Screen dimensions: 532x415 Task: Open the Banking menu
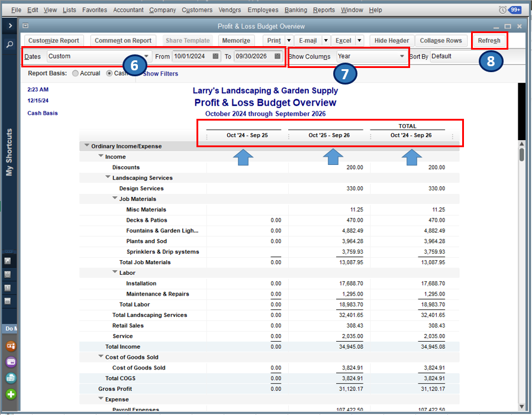(295, 10)
